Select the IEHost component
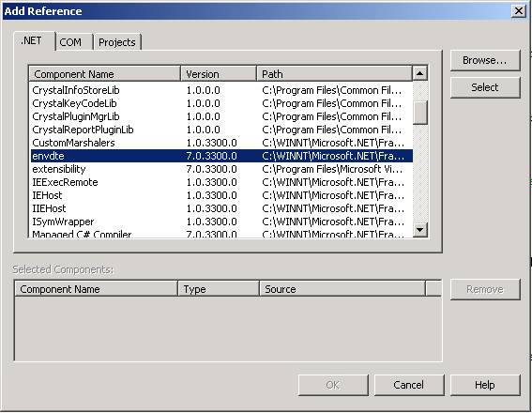The height and width of the screenshot is (413, 532). pos(221,195)
